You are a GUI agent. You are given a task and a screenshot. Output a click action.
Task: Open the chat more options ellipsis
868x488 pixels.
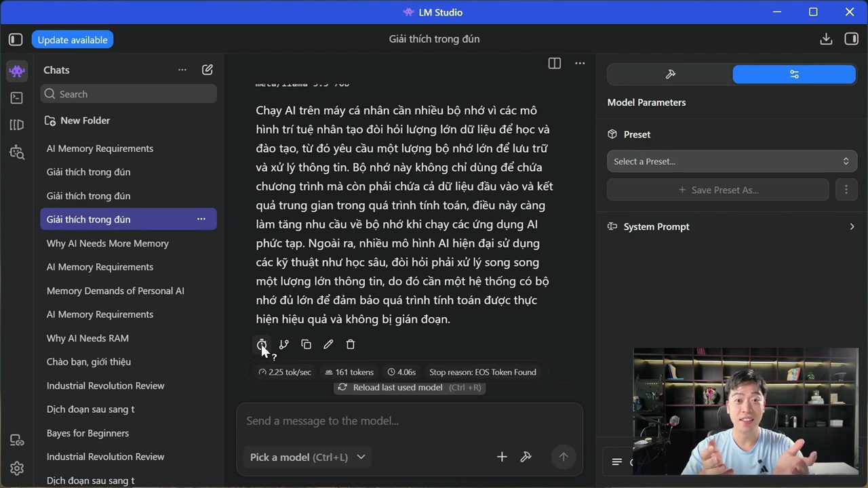[x=580, y=63]
